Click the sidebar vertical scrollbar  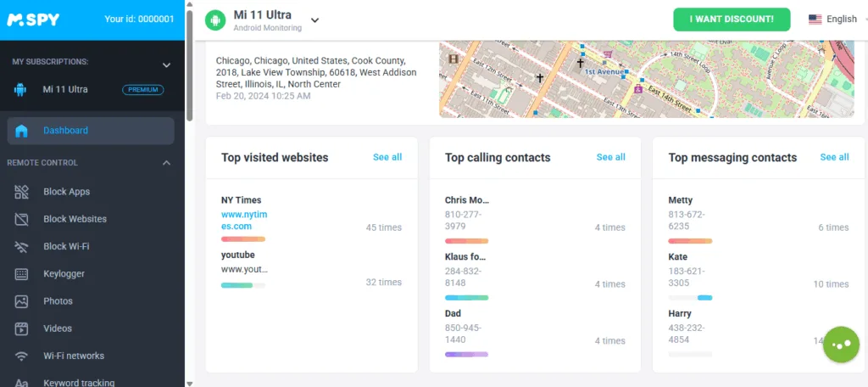tap(190, 65)
